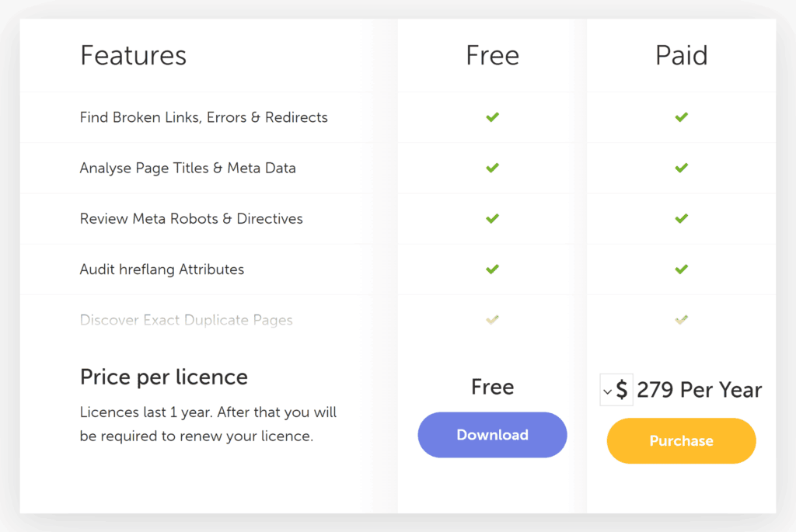Click the Download button

(492, 435)
